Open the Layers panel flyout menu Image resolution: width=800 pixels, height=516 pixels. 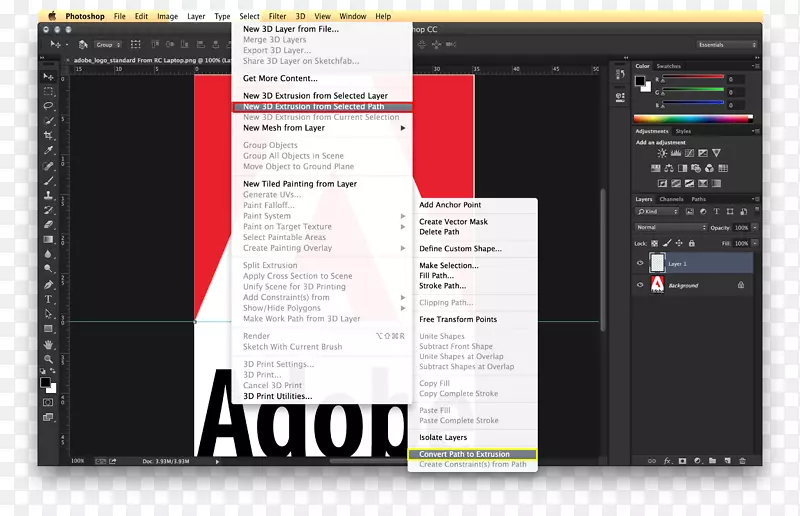point(756,199)
